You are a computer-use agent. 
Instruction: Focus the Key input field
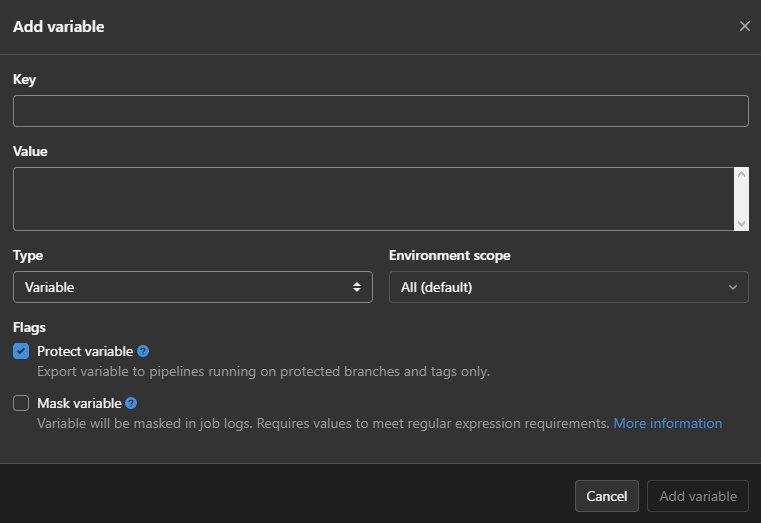coord(380,111)
